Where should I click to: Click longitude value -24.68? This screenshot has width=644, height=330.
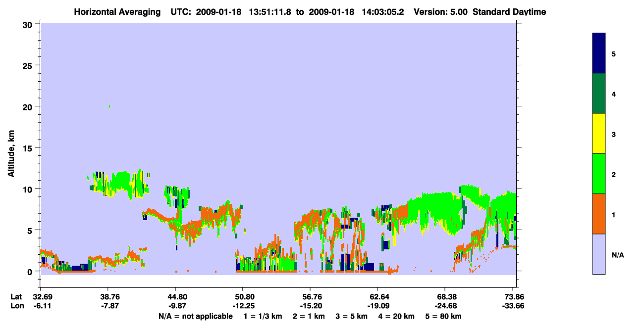(445, 306)
